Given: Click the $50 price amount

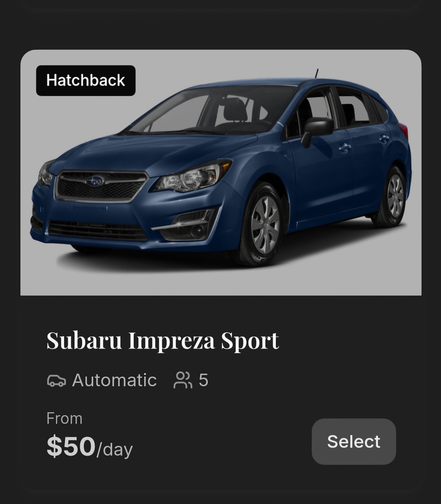Looking at the screenshot, I should click(71, 446).
